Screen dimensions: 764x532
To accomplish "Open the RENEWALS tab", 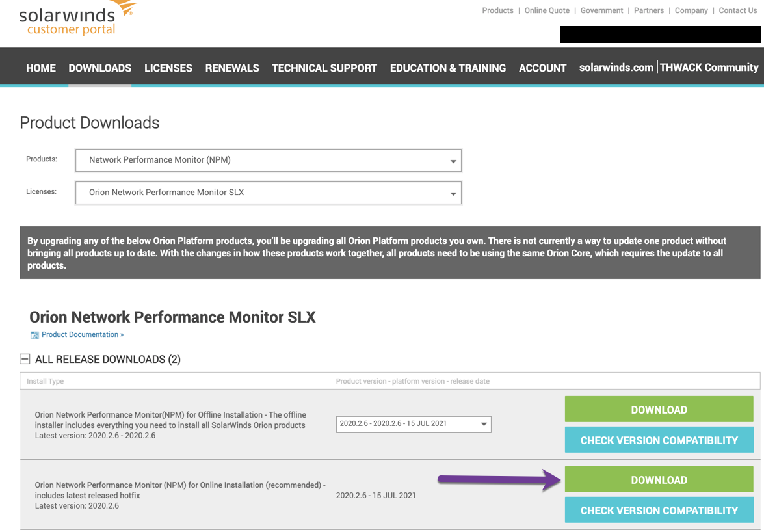I will pos(232,68).
